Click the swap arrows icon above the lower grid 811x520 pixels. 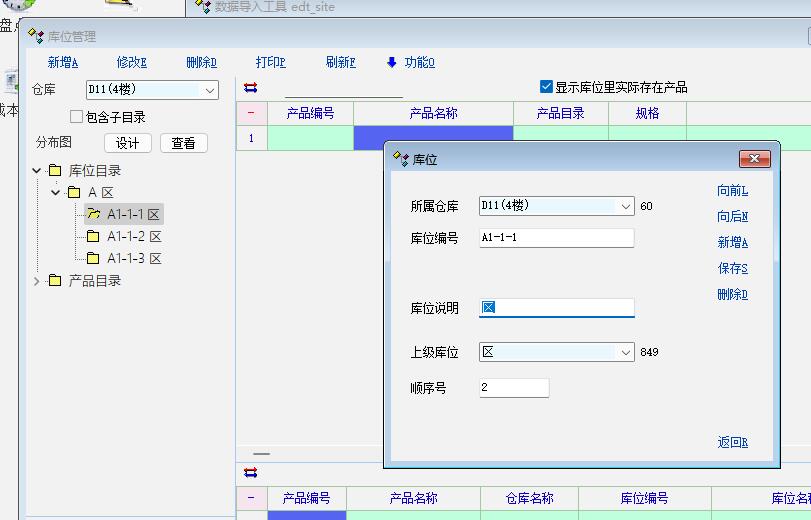[250, 472]
